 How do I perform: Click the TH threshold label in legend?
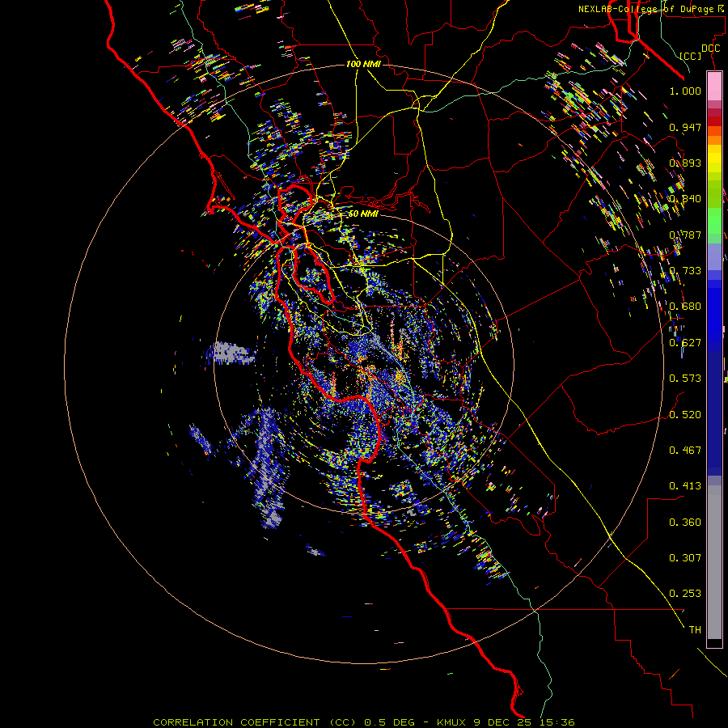[x=695, y=630]
